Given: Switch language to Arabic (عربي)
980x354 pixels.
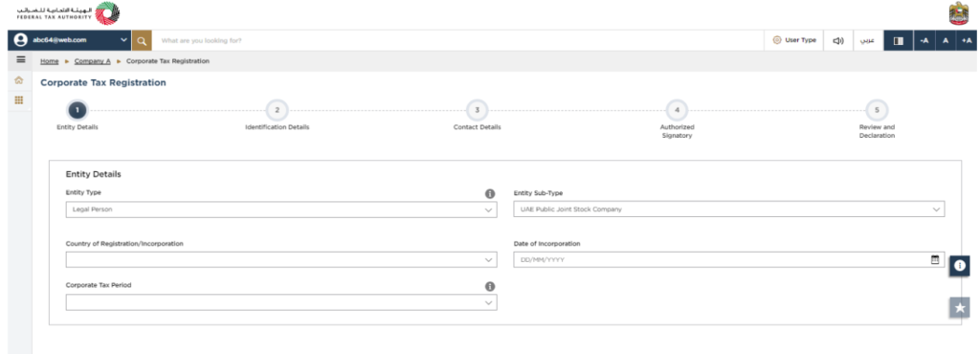Looking at the screenshot, I should 867,40.
